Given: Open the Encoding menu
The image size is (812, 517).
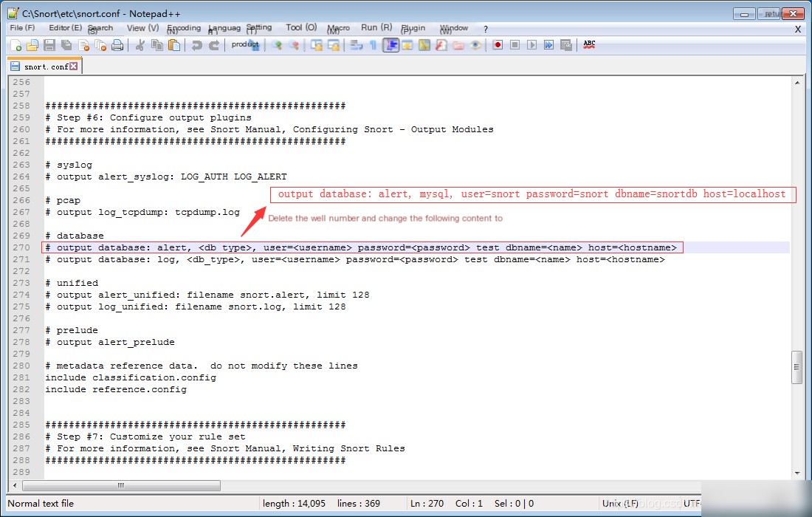Looking at the screenshot, I should point(184,29).
